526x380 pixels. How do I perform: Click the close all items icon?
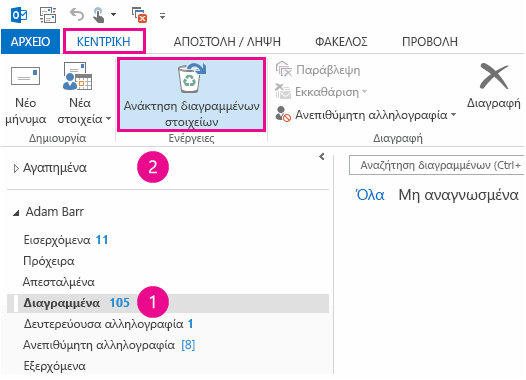(139, 15)
